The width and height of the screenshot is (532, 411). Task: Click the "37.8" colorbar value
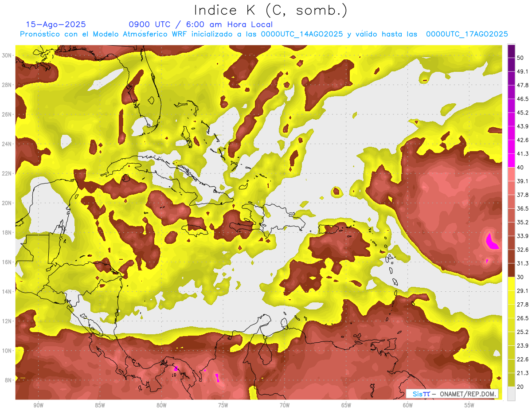[522, 195]
